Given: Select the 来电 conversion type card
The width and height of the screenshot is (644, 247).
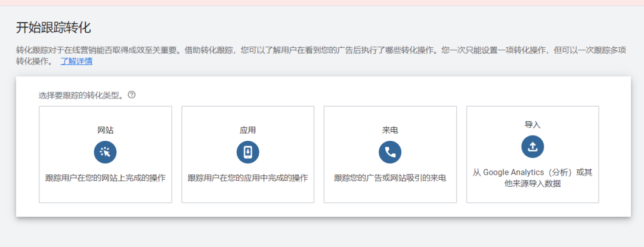Looking at the screenshot, I should [x=390, y=155].
